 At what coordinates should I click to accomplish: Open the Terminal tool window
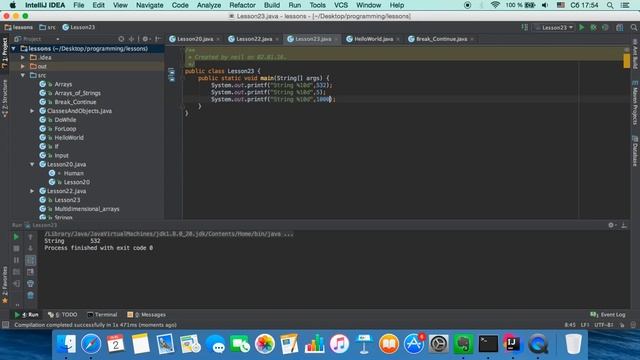102,315
